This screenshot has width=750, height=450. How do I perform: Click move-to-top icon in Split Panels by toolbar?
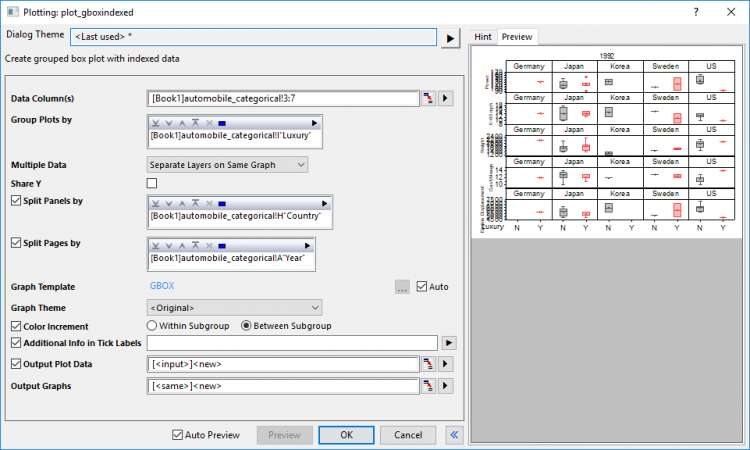(x=195, y=203)
